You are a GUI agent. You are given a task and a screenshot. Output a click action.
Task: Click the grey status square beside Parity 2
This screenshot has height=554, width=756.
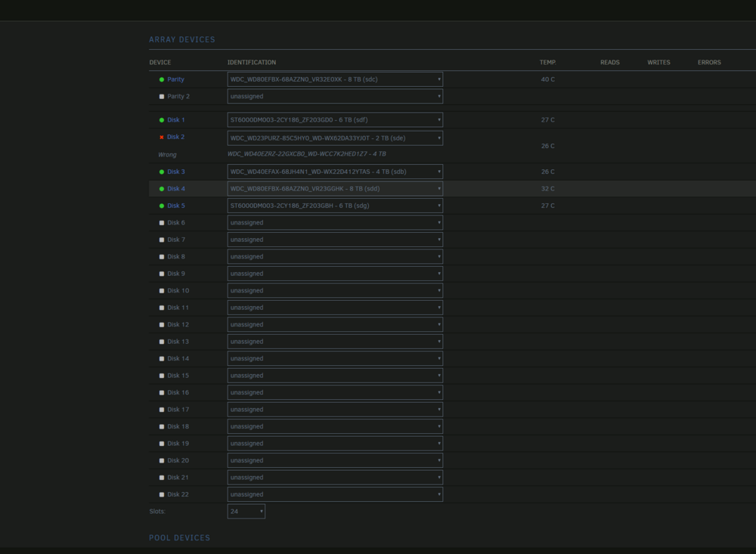(x=162, y=97)
